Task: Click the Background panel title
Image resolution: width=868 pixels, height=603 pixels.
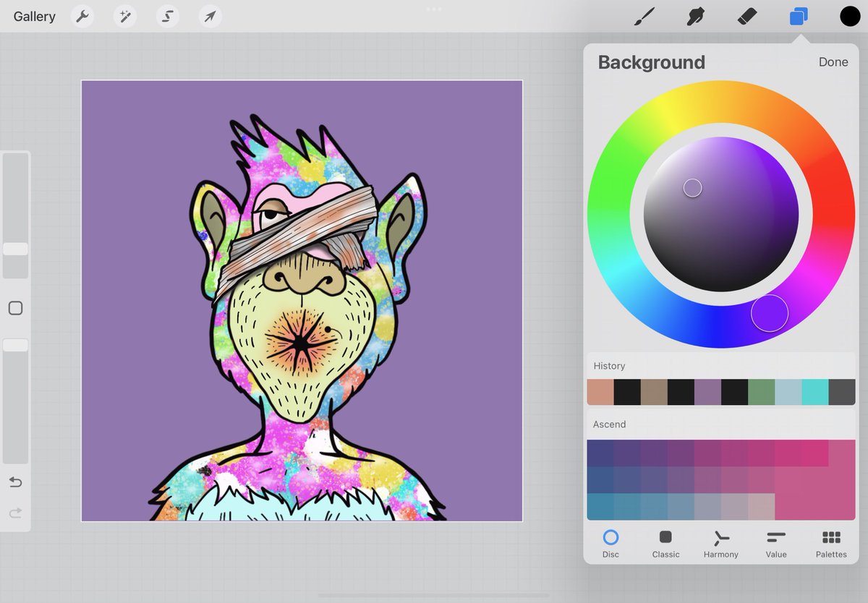Action: point(651,62)
